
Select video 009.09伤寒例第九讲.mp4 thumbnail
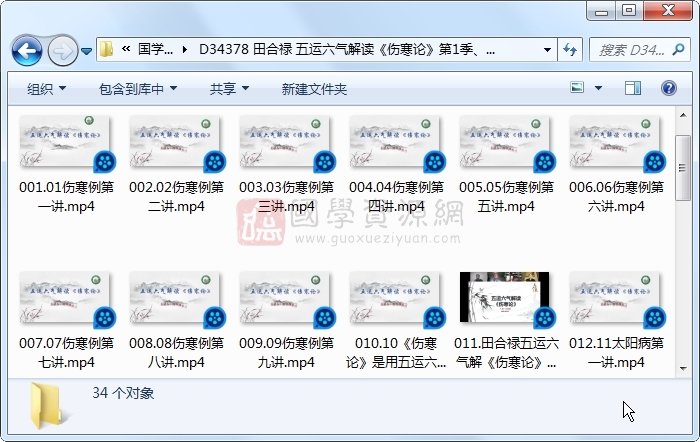pos(286,299)
